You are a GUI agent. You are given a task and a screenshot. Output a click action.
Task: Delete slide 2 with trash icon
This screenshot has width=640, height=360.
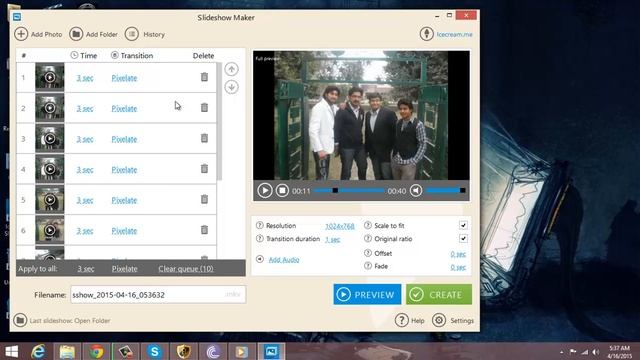point(204,107)
